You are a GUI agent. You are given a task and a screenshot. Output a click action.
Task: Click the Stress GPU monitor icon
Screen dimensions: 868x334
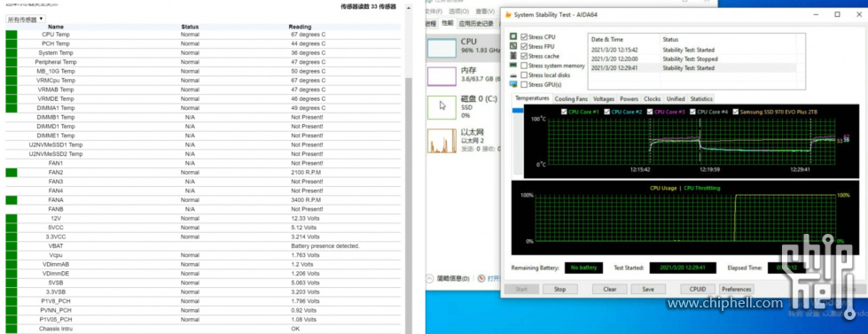point(513,84)
